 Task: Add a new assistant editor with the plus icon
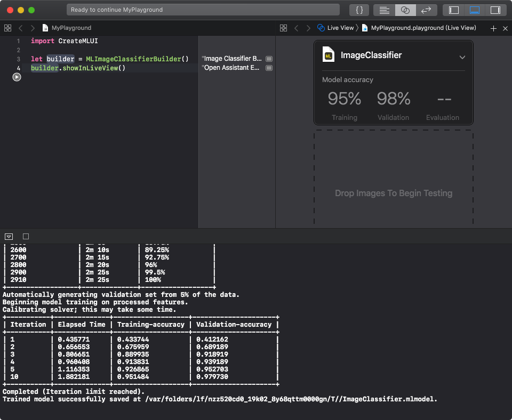point(493,28)
